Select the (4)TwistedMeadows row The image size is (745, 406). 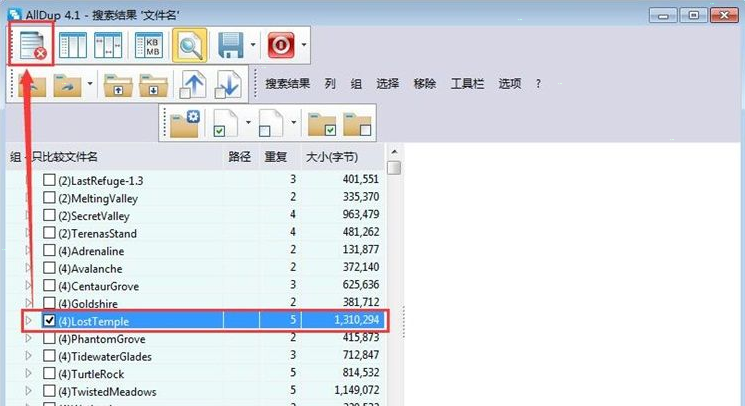coord(120,391)
